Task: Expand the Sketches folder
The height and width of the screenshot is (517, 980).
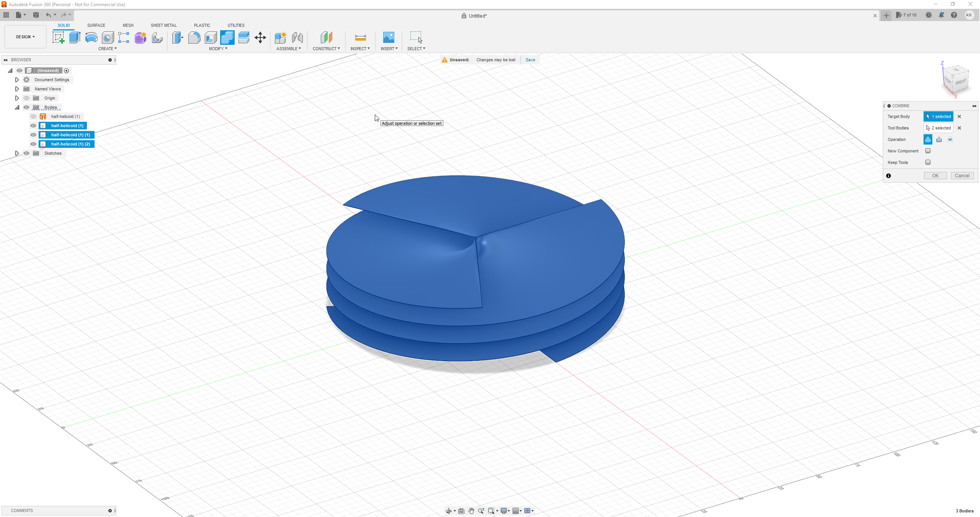Action: click(17, 153)
